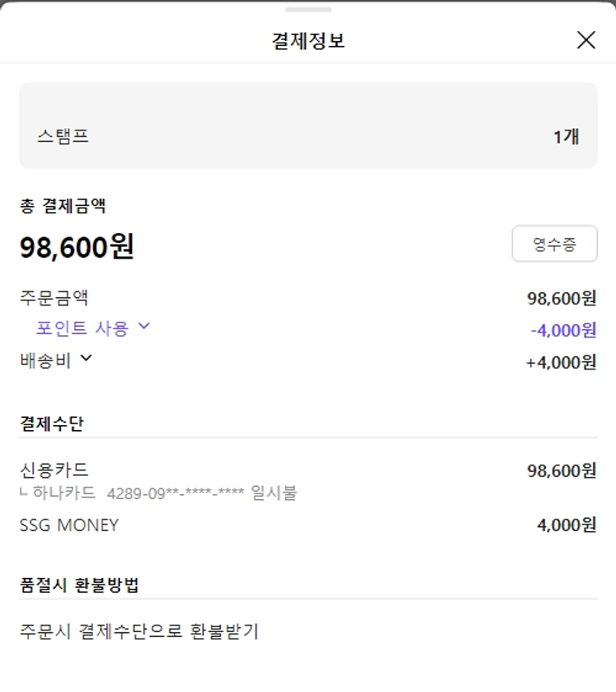
Task: Open the 영수증 receipt button
Action: tap(554, 244)
